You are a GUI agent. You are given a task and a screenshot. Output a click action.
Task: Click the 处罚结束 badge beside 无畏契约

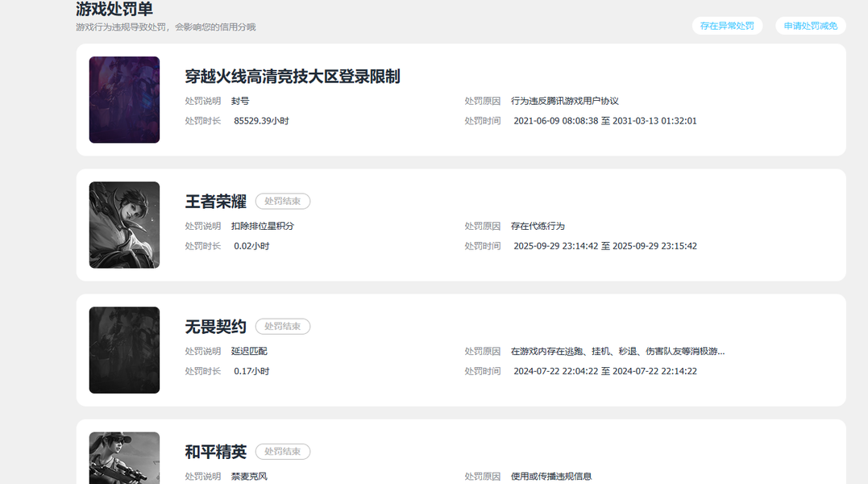[283, 326]
